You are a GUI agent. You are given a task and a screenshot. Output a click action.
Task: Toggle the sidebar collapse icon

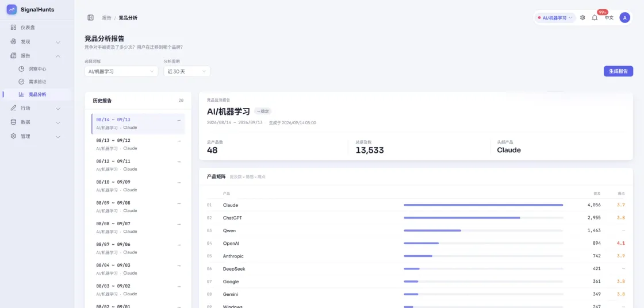[91, 18]
